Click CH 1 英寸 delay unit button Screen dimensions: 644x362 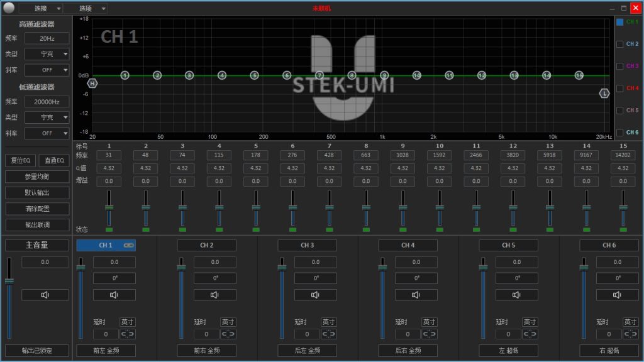[127, 322]
